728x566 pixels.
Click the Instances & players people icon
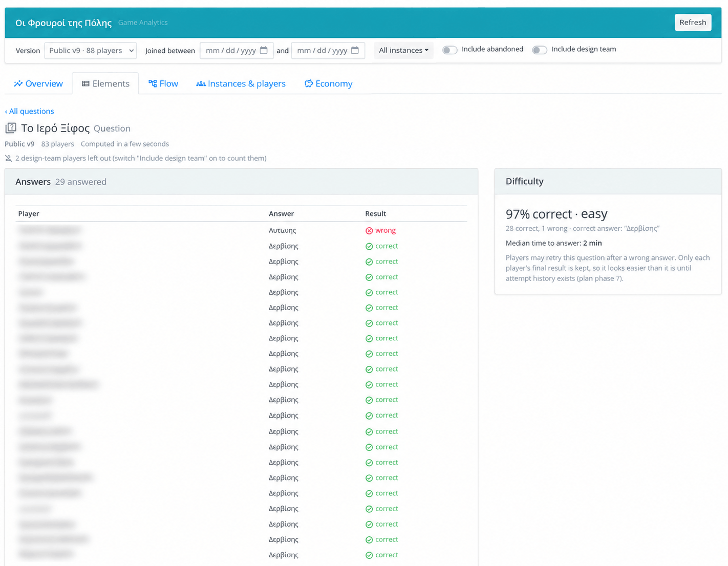[x=201, y=83]
